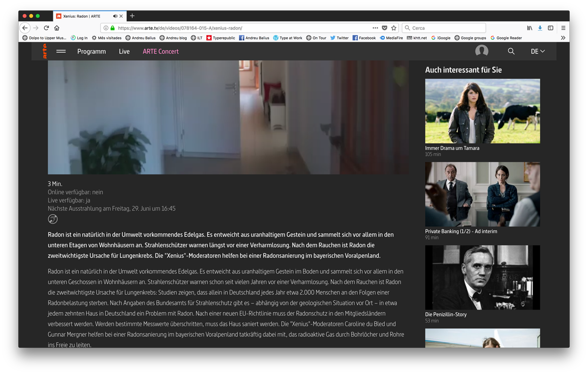Click the site information icon in address bar
Image resolution: width=588 pixels, height=374 pixels.
pos(106,28)
